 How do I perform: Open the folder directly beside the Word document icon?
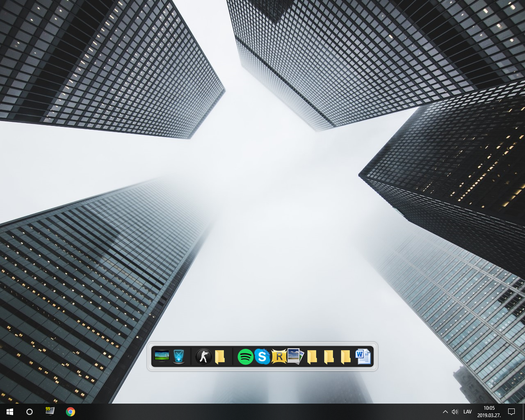[x=346, y=356]
